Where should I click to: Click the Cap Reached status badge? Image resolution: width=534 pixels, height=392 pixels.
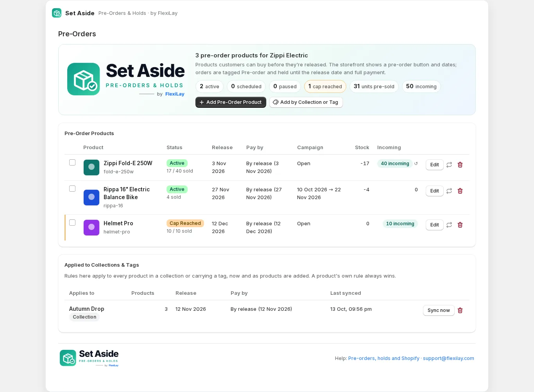[x=185, y=223]
